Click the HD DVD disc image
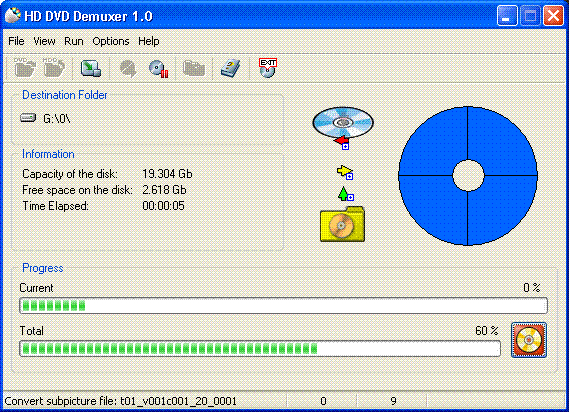This screenshot has width=569, height=412. [x=343, y=122]
